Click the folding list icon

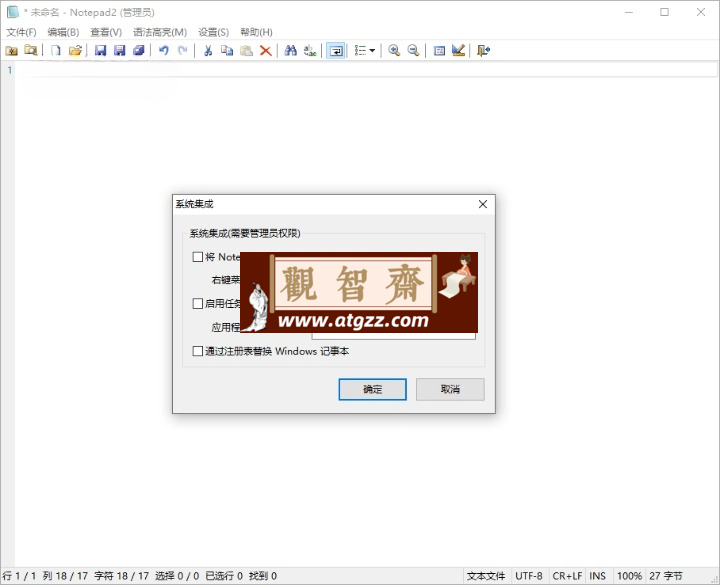pyautogui.click(x=360, y=51)
